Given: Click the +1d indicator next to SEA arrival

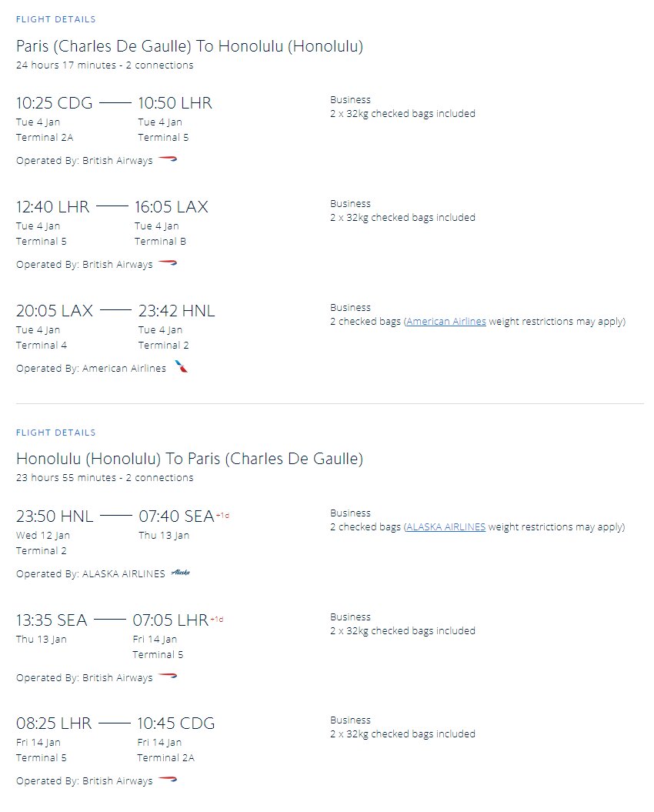Looking at the screenshot, I should [222, 516].
